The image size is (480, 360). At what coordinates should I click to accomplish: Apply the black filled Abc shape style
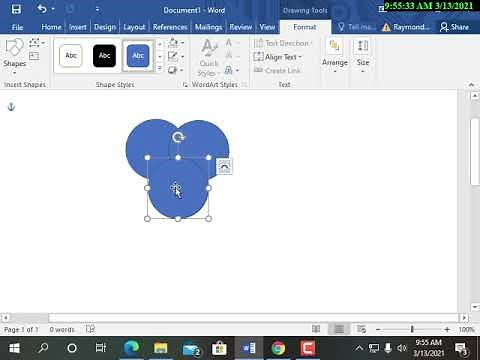coord(104,55)
